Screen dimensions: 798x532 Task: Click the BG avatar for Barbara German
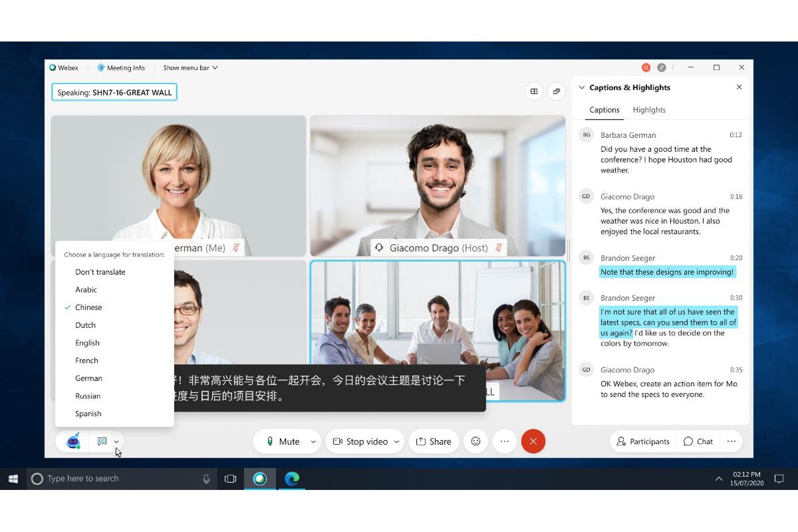click(x=586, y=135)
